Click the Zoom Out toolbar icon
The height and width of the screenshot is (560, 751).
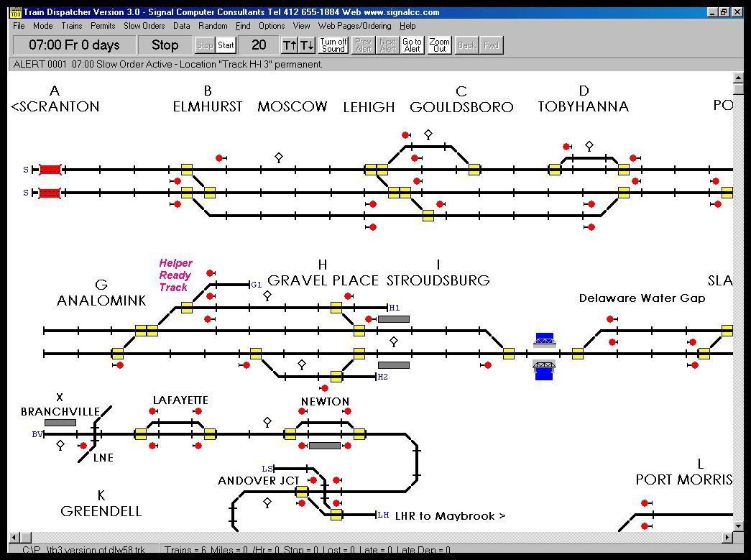[438, 45]
